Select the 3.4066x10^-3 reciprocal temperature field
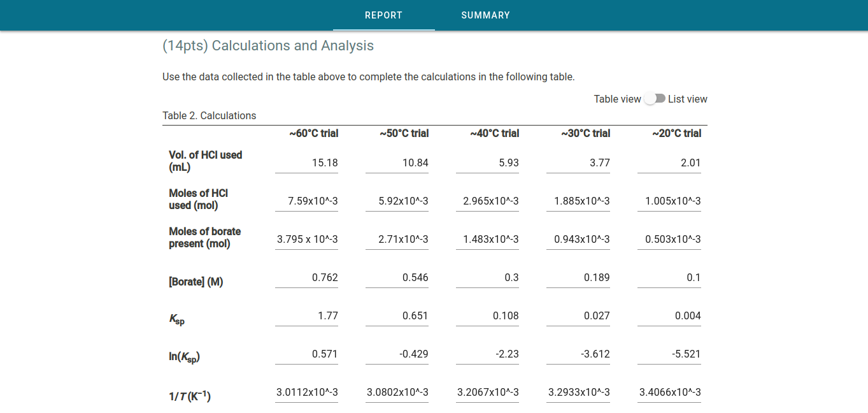The height and width of the screenshot is (413, 868). pyautogui.click(x=669, y=393)
